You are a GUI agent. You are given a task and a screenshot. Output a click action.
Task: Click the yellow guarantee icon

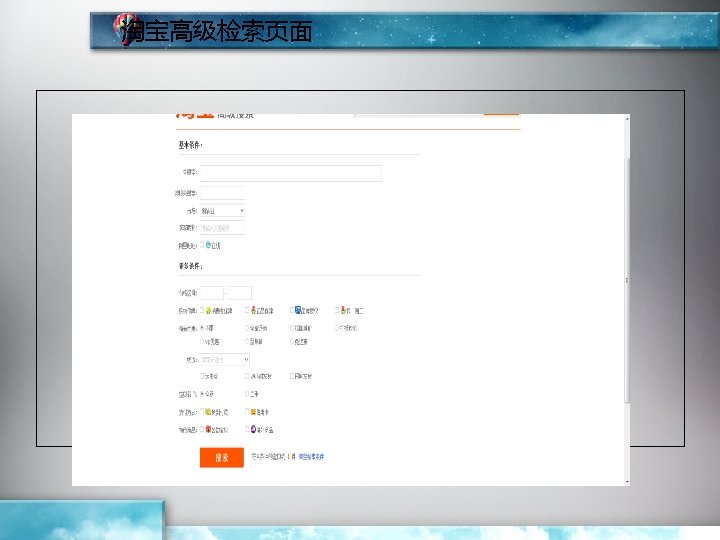point(208,310)
